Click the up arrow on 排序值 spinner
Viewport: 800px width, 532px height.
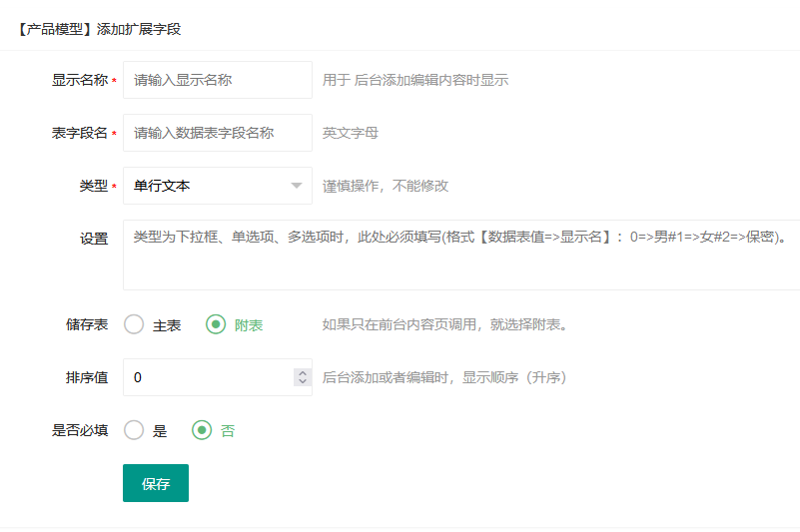coord(303,373)
